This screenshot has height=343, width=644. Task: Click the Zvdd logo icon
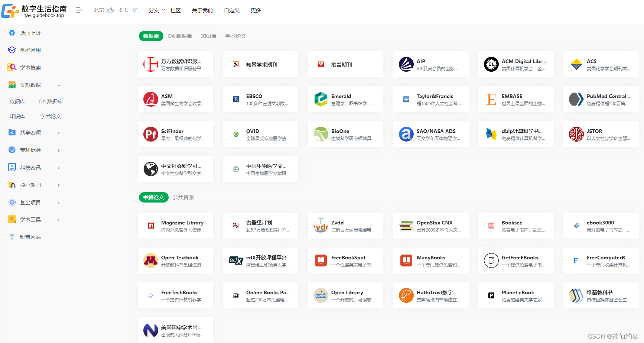(x=321, y=226)
